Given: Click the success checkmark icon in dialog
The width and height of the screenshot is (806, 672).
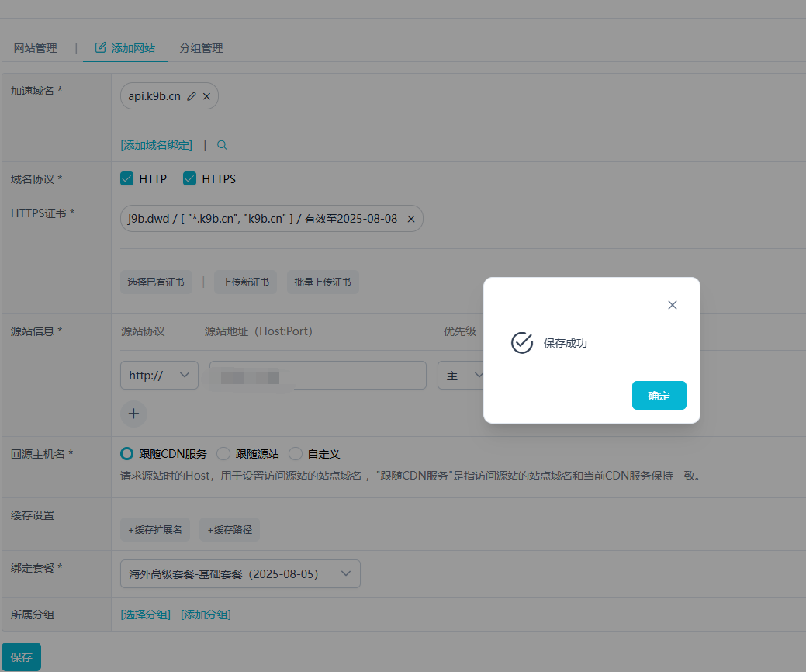Looking at the screenshot, I should coord(522,343).
